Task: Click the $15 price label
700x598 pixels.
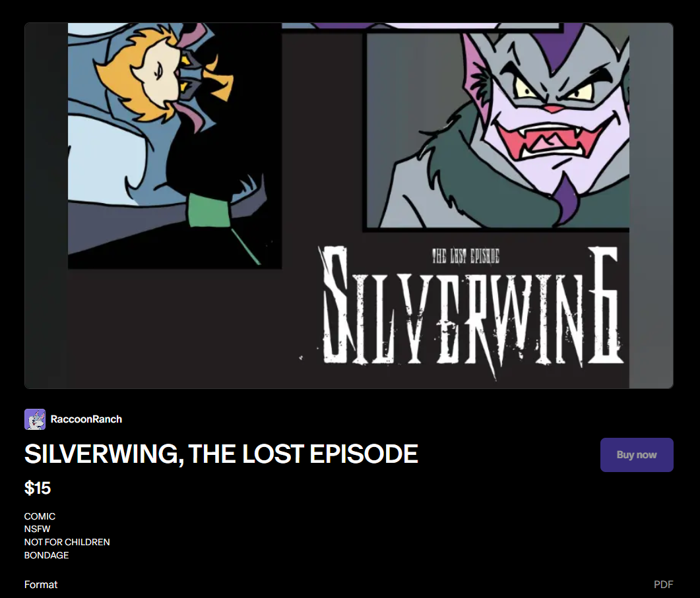Action: coord(38,488)
